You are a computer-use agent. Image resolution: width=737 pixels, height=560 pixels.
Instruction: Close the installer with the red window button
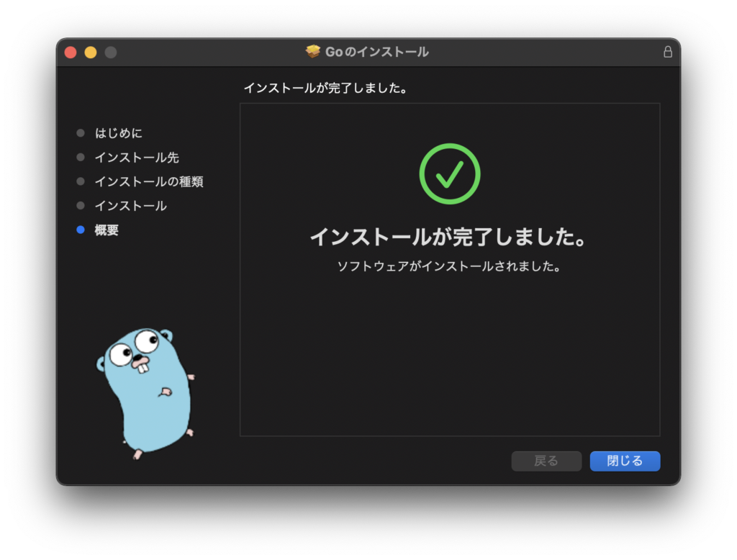(x=71, y=52)
